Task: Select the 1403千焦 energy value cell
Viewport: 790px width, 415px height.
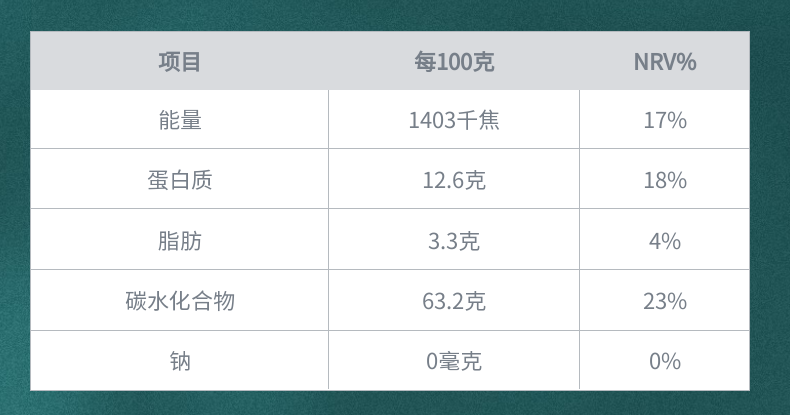Action: pos(454,120)
